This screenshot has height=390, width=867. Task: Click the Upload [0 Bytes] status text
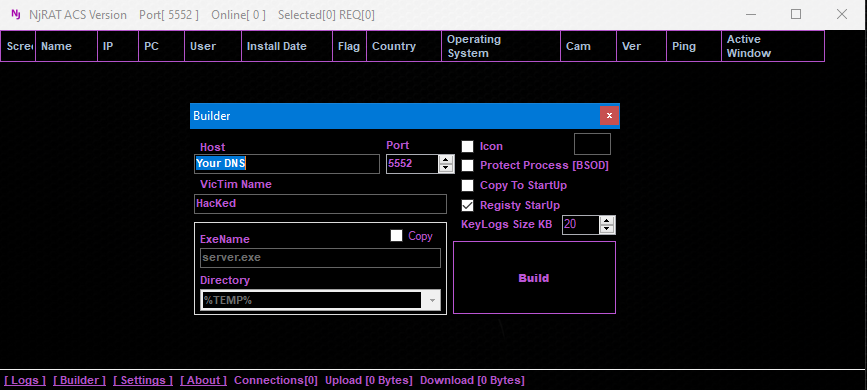[369, 381]
